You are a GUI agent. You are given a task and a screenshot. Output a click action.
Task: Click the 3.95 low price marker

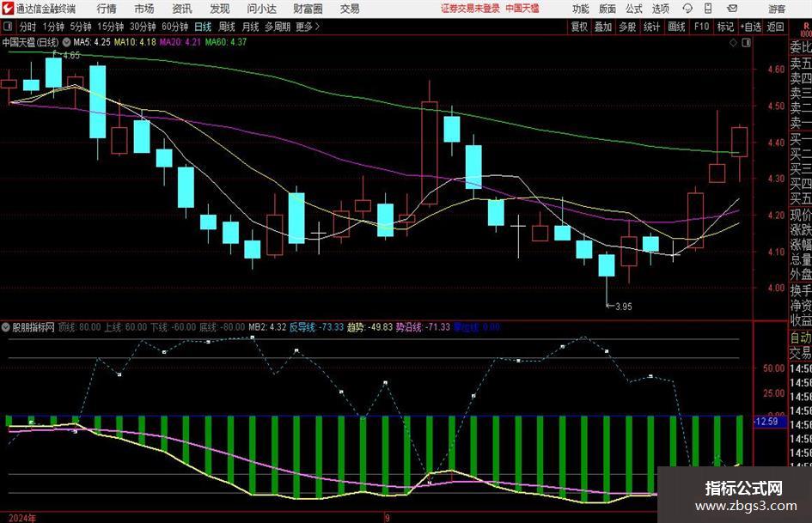click(624, 307)
